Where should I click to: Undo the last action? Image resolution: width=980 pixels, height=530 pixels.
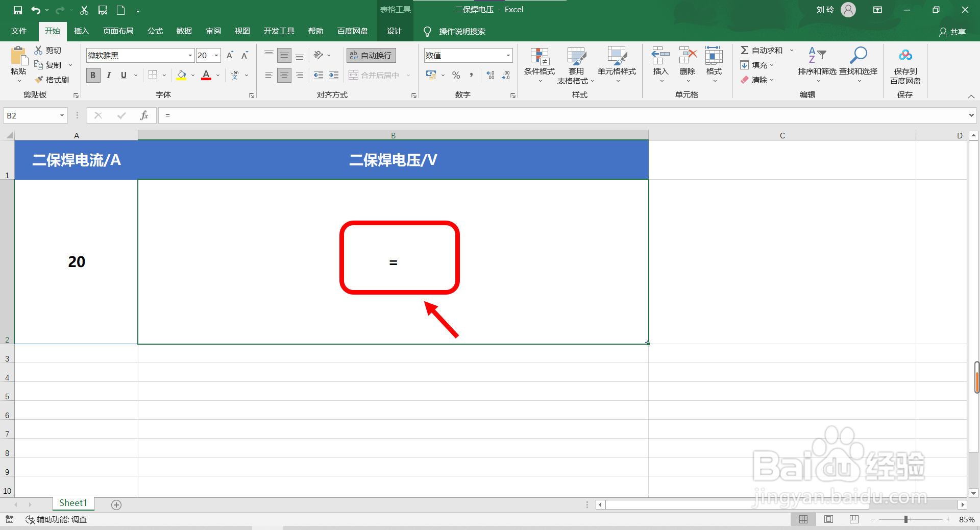pyautogui.click(x=36, y=10)
